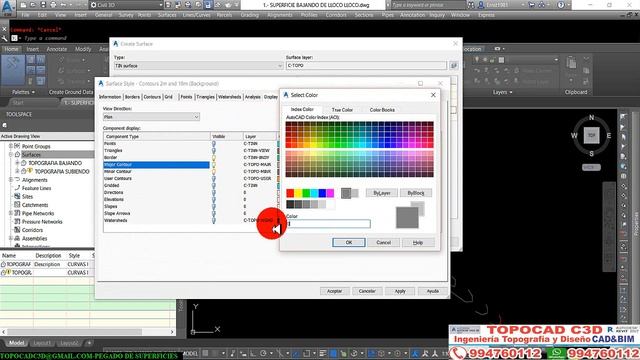Pick the blue standard color swatch
640x360 pixels.
322,193
